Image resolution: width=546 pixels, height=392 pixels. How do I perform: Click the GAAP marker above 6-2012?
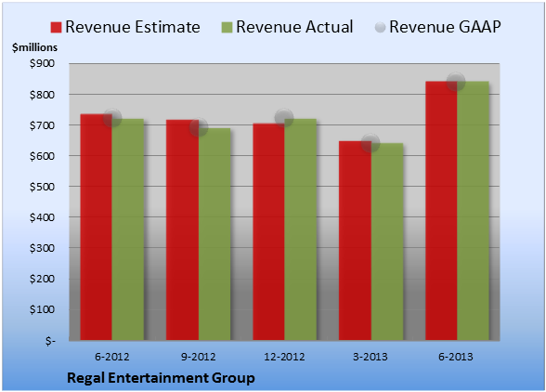pos(112,118)
